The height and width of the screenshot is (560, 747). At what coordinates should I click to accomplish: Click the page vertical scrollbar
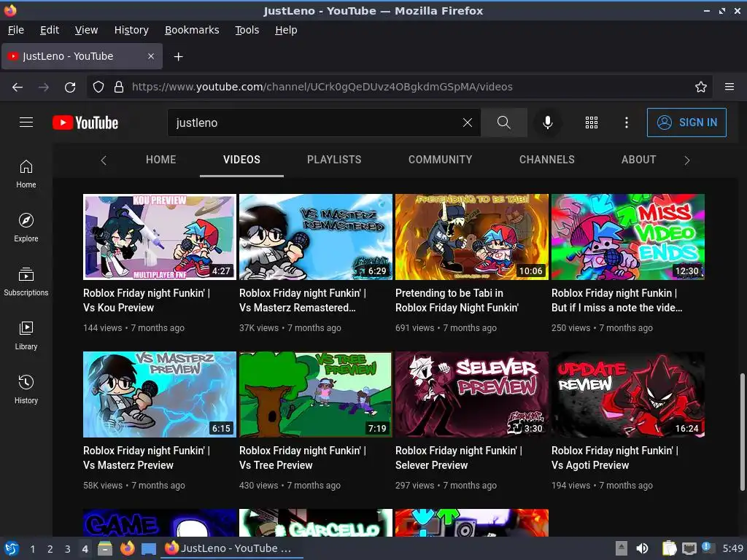[742, 432]
